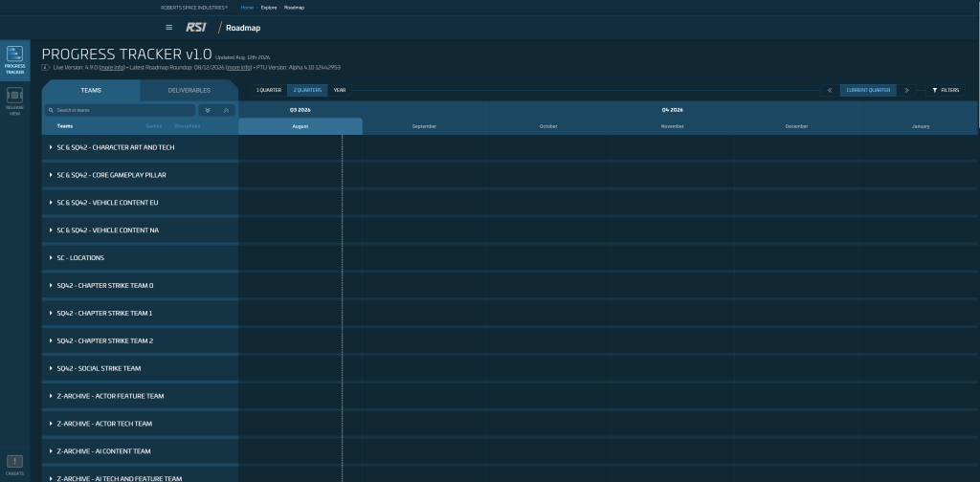Viewport: 980px width, 482px height.
Task: Click the PTU Version Alpha 4.10 text
Action: (299, 68)
